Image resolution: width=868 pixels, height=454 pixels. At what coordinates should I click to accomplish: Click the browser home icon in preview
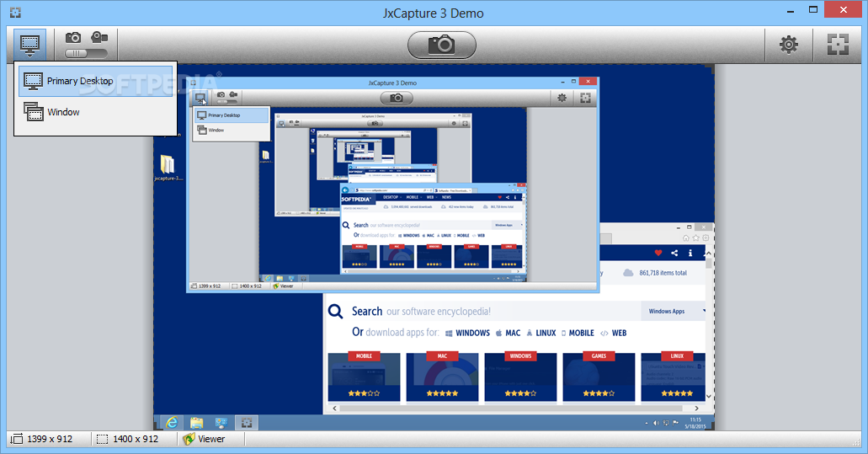pos(686,238)
